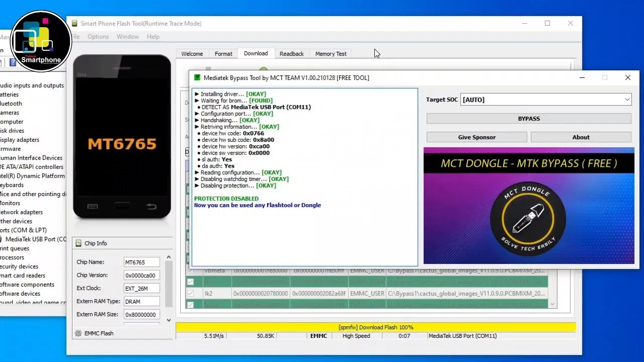This screenshot has height=362, width=644.
Task: Click the Extern RAM Size field 0x80000000
Action: (x=142, y=314)
